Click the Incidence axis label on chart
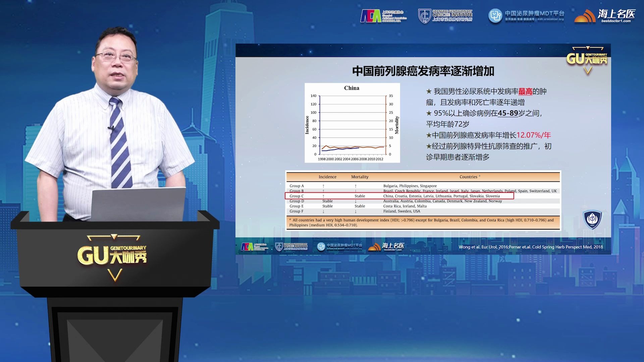This screenshot has height=362, width=644. 307,125
